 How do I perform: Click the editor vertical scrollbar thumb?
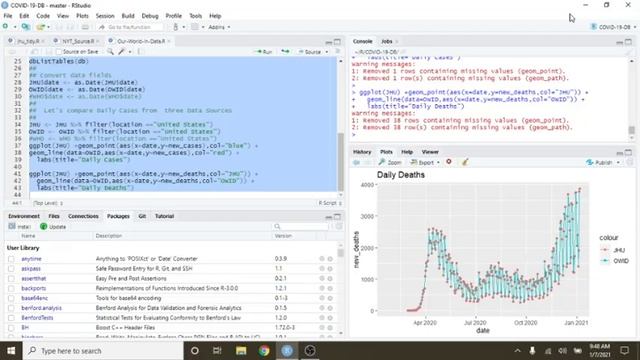pos(340,161)
